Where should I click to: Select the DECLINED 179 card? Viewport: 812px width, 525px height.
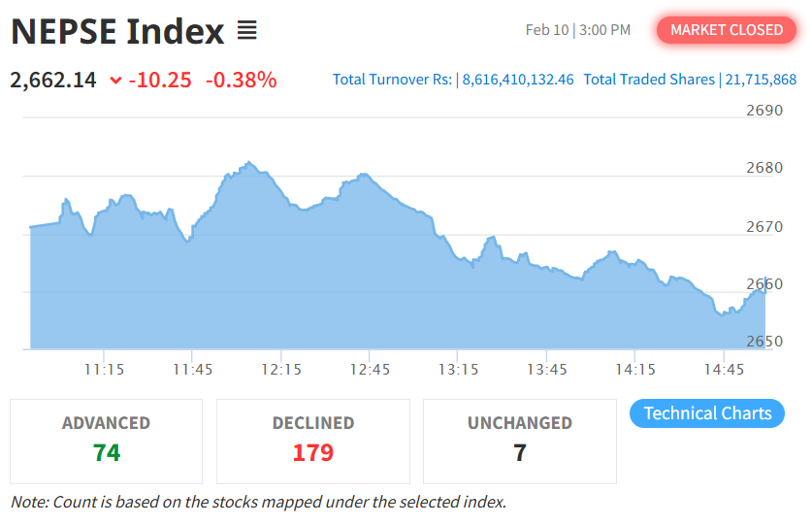(x=313, y=441)
